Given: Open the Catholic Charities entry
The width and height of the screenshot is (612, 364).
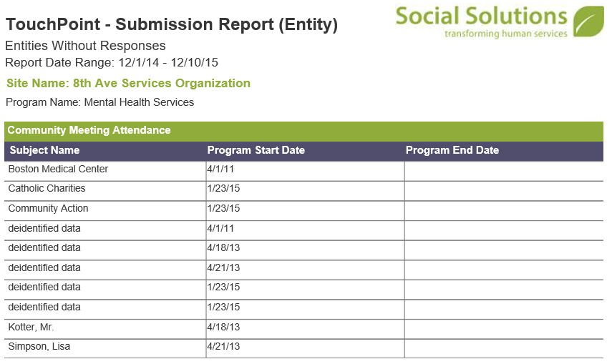Looking at the screenshot, I should [47, 189].
